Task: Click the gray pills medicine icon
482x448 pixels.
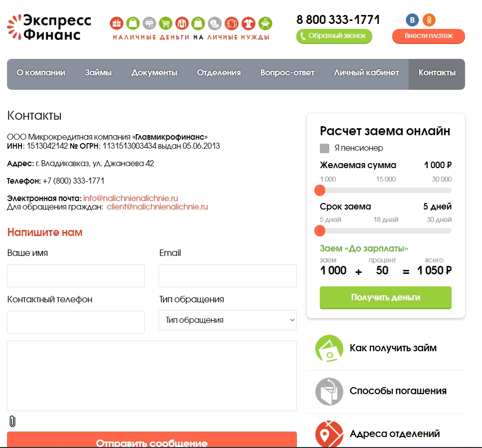Action: click(215, 23)
